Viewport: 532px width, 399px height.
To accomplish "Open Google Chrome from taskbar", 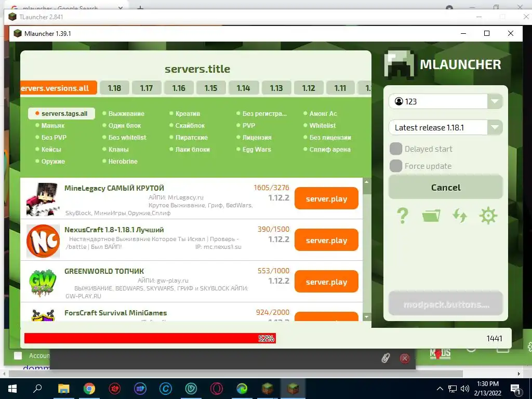I will click(x=89, y=389).
